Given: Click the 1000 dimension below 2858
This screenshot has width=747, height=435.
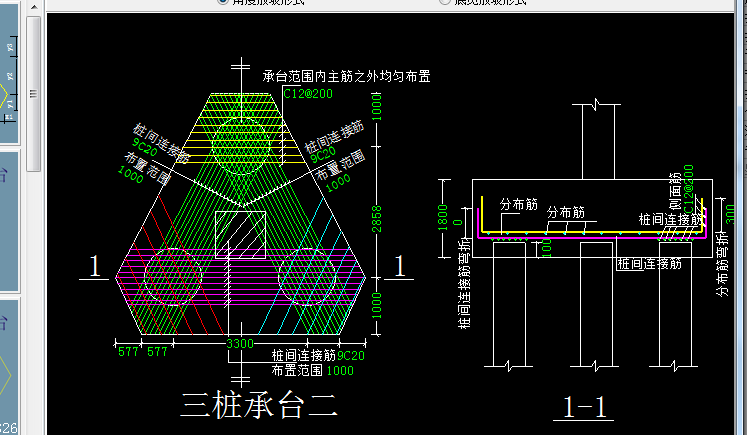Looking at the screenshot, I should pyautogui.click(x=376, y=305).
